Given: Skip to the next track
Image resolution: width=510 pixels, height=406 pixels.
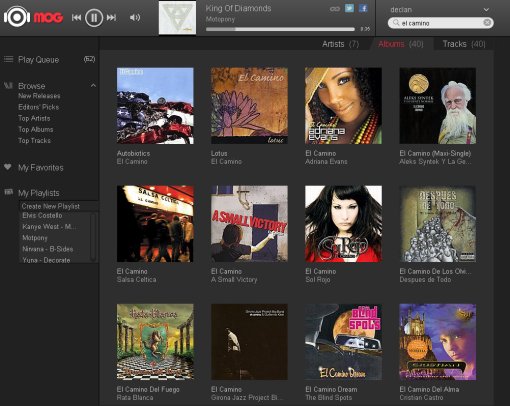Looking at the screenshot, I should (x=111, y=17).
